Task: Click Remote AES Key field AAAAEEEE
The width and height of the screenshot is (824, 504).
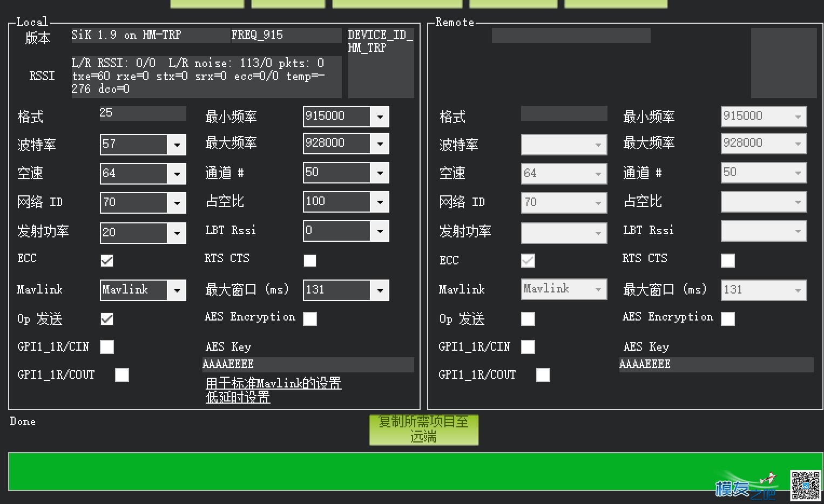Action: pyautogui.click(x=717, y=365)
